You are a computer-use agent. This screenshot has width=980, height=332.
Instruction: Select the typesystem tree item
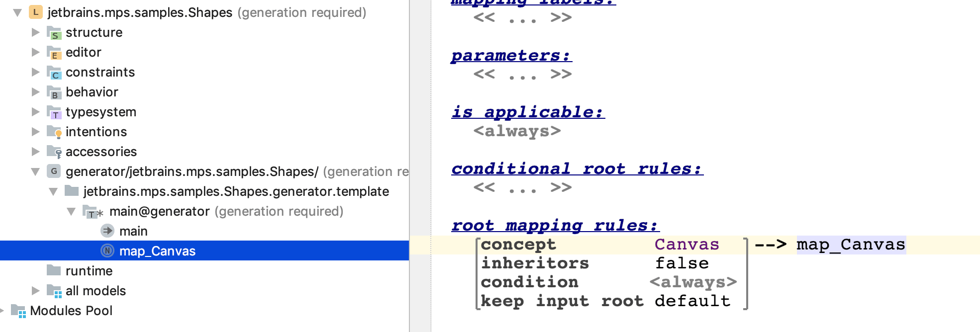(x=101, y=112)
